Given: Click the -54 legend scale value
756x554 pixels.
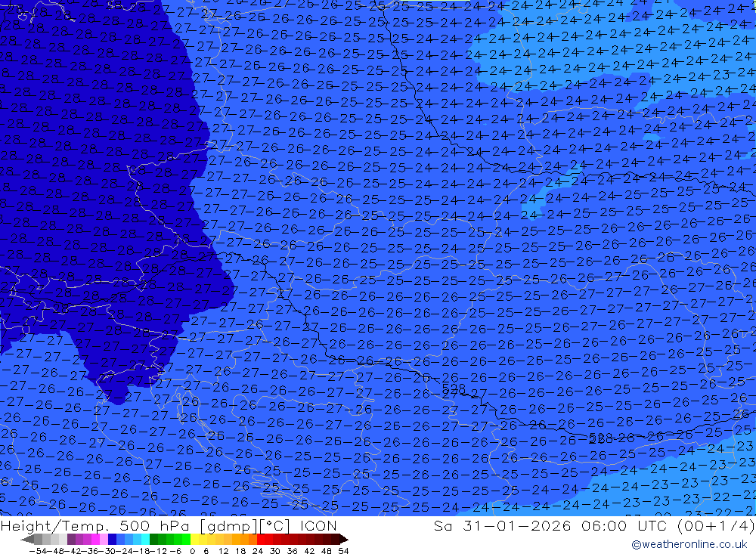Looking at the screenshot, I should click(38, 551).
